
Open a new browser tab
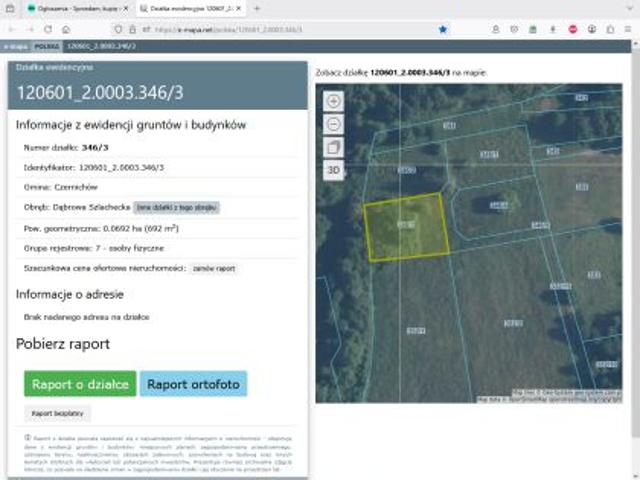point(258,8)
